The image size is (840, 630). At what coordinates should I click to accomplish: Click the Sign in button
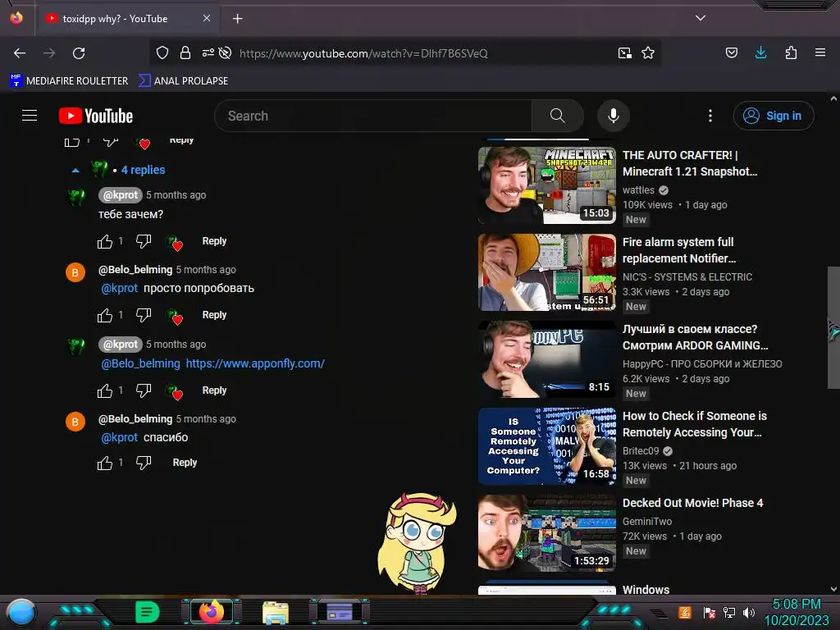[774, 116]
